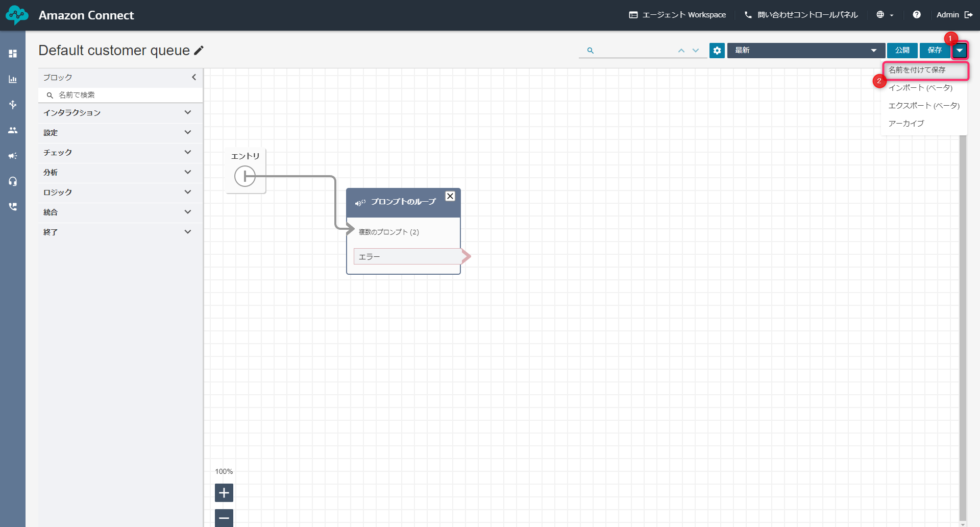
Task: Click the dashboard icon in left sidebar
Action: 13,54
